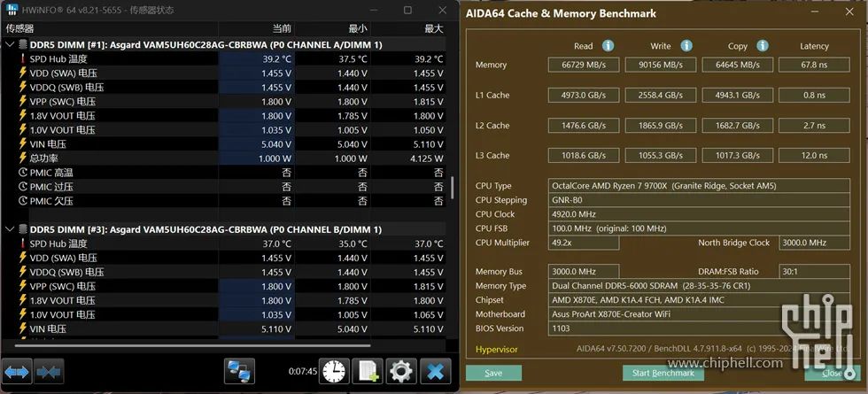The image size is (868, 394).
Task: Collapse the DDR5 DIMM [#1] sensor group
Action: point(11,44)
